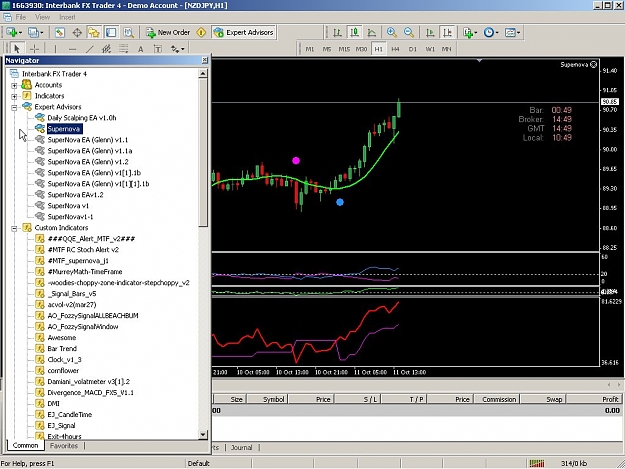Sort by the Swap column header
The height and width of the screenshot is (469, 625).
(x=543, y=399)
